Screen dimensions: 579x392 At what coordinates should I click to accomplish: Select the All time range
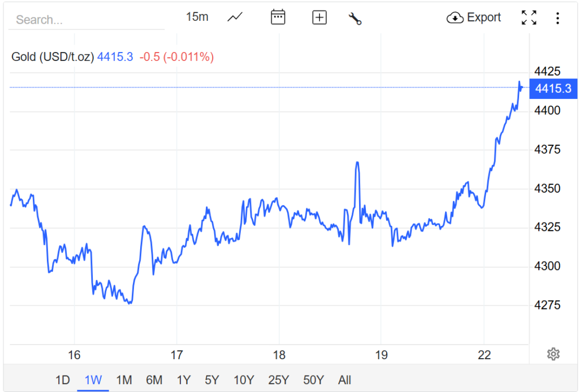[x=344, y=380]
